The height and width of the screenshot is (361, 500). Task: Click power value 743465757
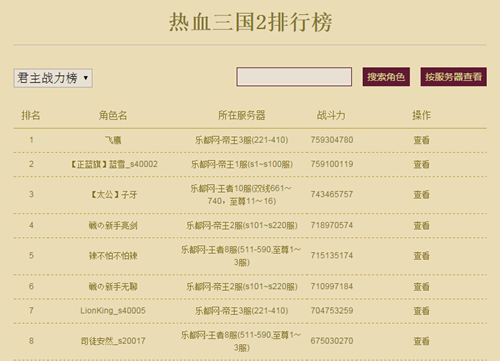tap(332, 194)
